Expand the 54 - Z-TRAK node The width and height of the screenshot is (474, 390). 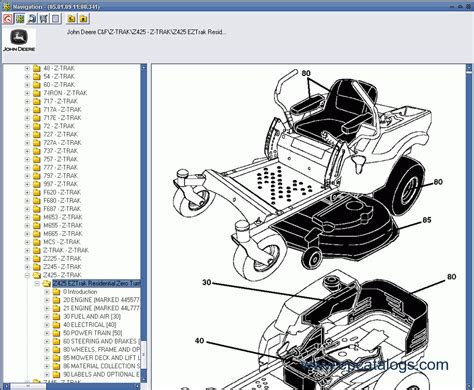pyautogui.click(x=27, y=77)
